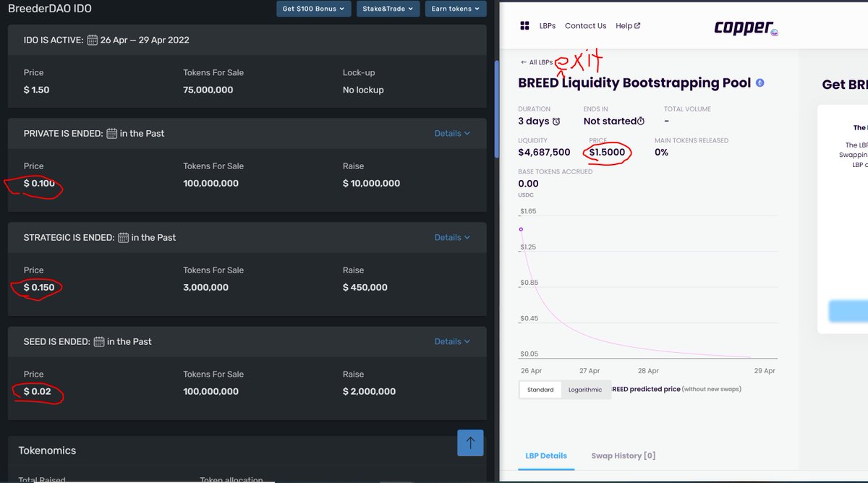Click the info icon next to Bootstrapping Pool title
Image resolution: width=868 pixels, height=483 pixels.
760,83
